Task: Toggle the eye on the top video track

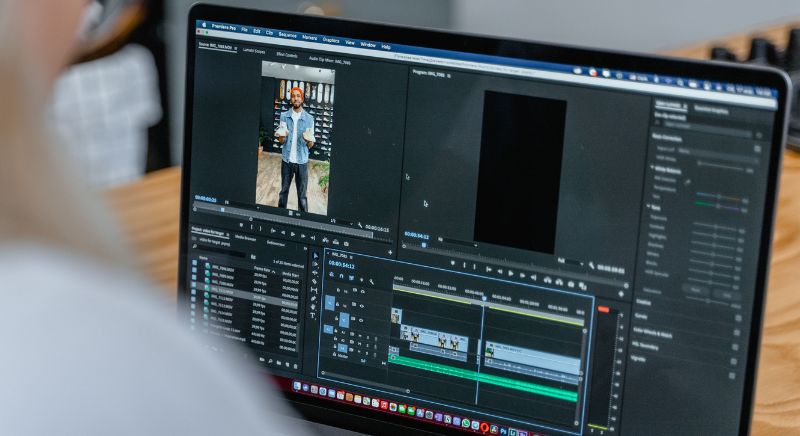Action: [363, 292]
